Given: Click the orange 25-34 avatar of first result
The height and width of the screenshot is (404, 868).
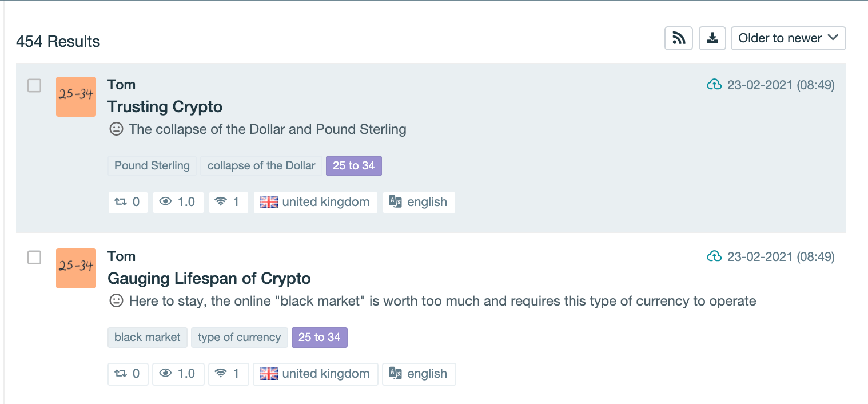Looking at the screenshot, I should [x=76, y=97].
